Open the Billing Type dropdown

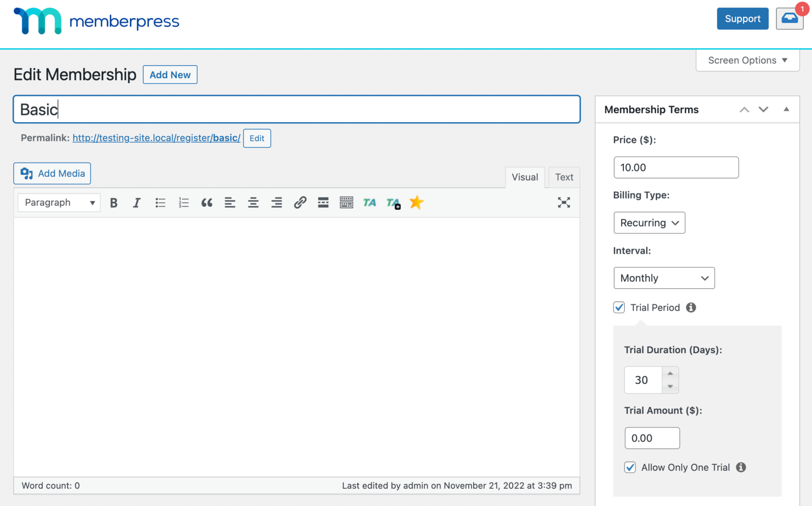(649, 223)
